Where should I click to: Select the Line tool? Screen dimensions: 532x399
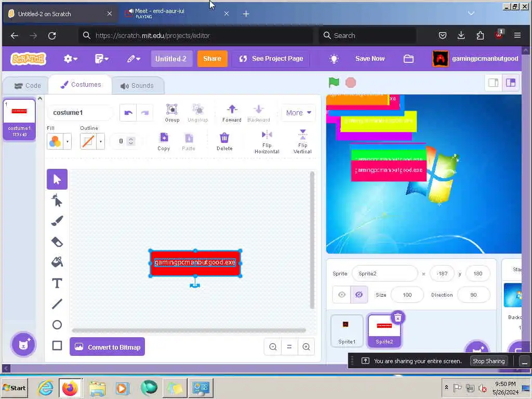click(x=57, y=303)
